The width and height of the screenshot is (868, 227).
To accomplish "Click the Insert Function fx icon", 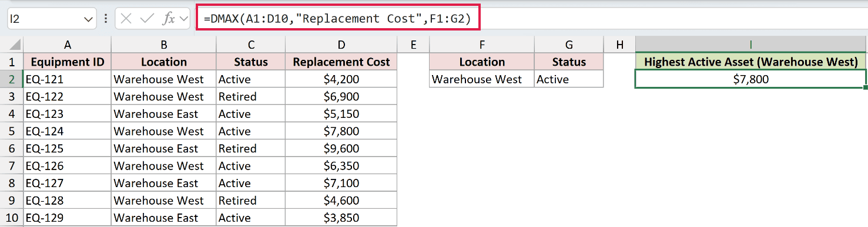I will [168, 18].
